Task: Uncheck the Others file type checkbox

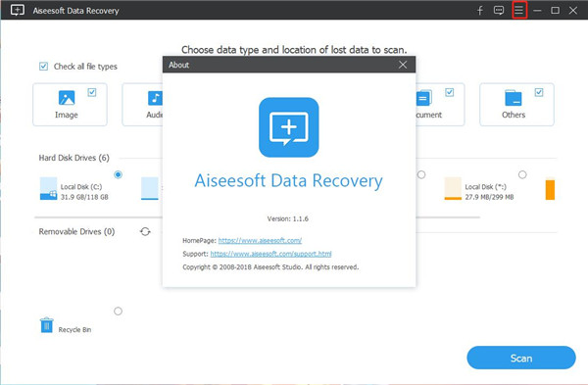Action: tap(539, 92)
